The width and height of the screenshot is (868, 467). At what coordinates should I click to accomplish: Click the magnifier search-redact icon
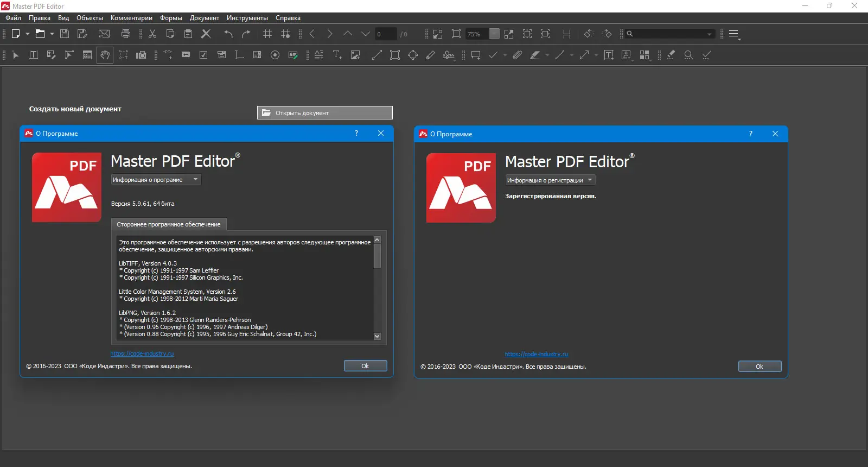(688, 55)
